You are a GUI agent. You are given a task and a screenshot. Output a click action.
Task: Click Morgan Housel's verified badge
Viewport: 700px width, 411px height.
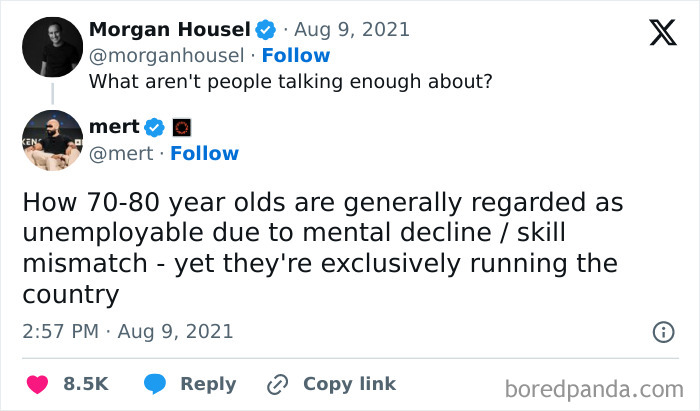coord(266,30)
